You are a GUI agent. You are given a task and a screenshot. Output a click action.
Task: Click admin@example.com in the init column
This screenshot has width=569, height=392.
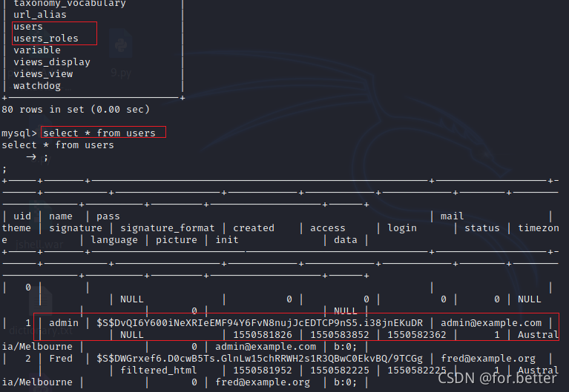coord(266,347)
